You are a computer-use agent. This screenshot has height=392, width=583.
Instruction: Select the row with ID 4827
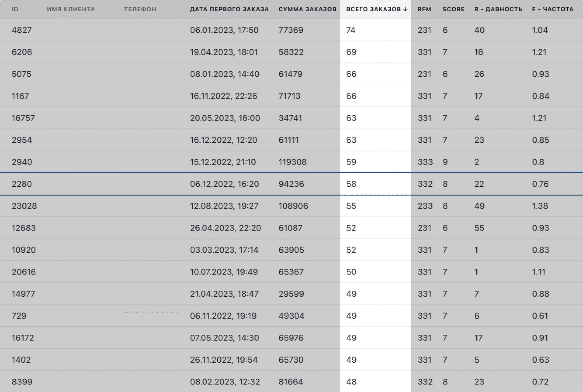click(x=22, y=30)
